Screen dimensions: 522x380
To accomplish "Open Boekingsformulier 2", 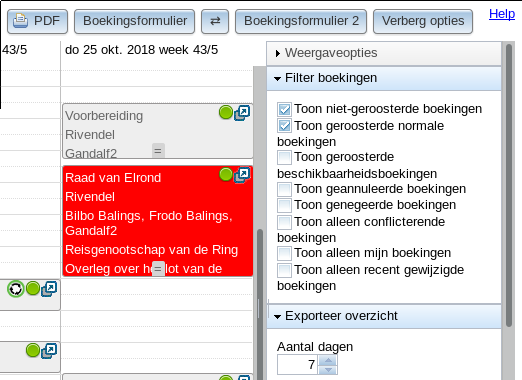I will pos(301,21).
